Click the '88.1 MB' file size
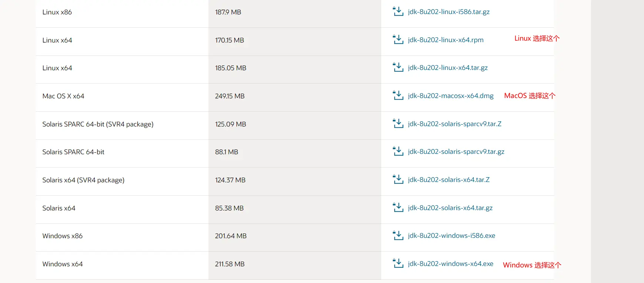 point(227,152)
